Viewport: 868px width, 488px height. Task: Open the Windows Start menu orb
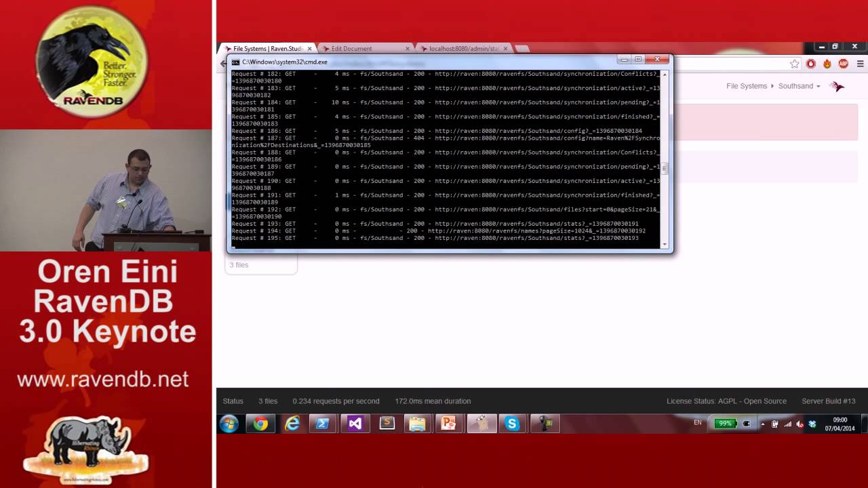coord(229,424)
